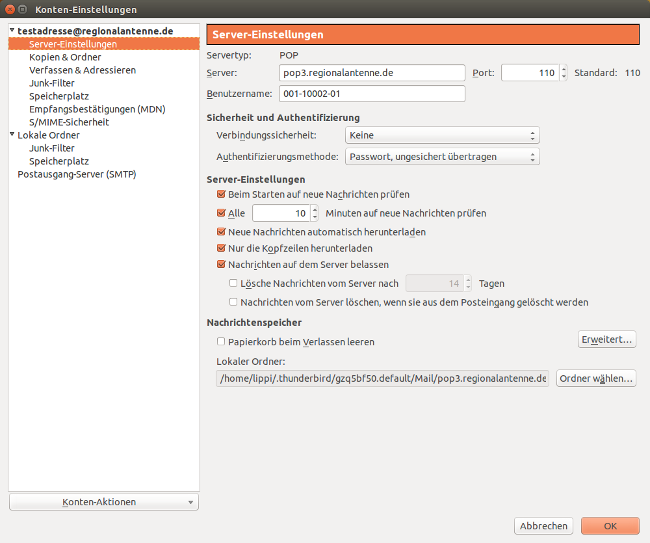650x543 pixels.
Task: Uncheck 'Nur die Kopfzeilen herunterladen'
Action: tap(222, 246)
